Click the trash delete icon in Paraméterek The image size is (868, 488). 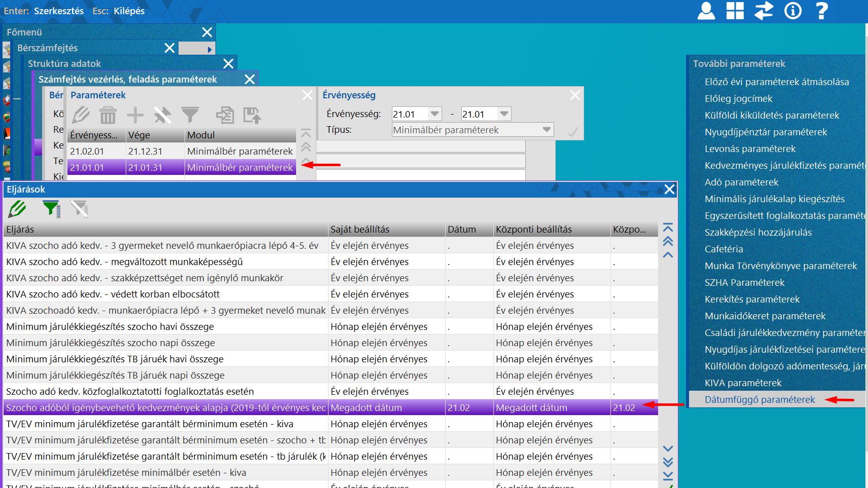coord(107,115)
